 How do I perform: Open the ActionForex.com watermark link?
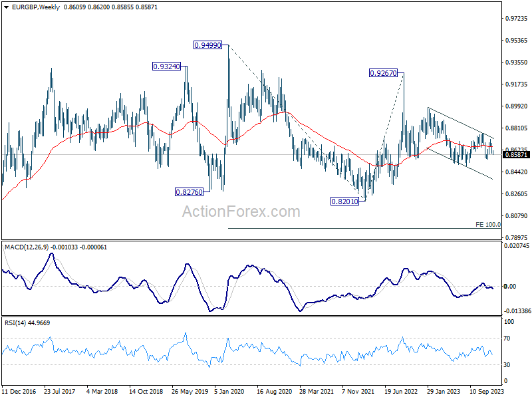pyautogui.click(x=241, y=211)
